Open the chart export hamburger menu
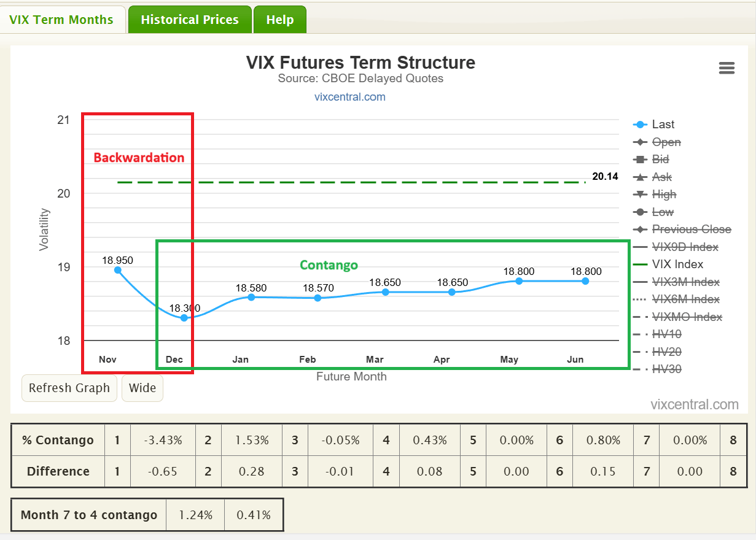This screenshot has width=756, height=540. click(727, 68)
